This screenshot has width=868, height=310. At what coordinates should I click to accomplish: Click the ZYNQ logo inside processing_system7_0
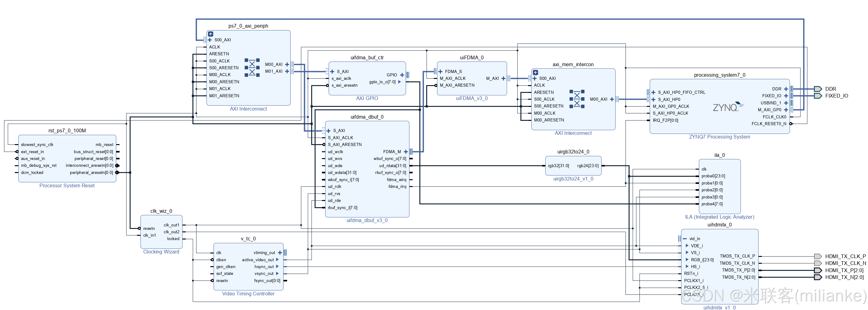[x=727, y=106]
